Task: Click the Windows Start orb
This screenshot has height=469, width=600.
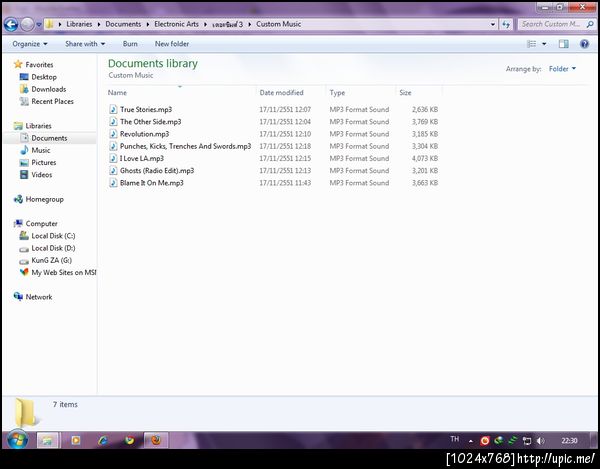Action: click(x=17, y=440)
